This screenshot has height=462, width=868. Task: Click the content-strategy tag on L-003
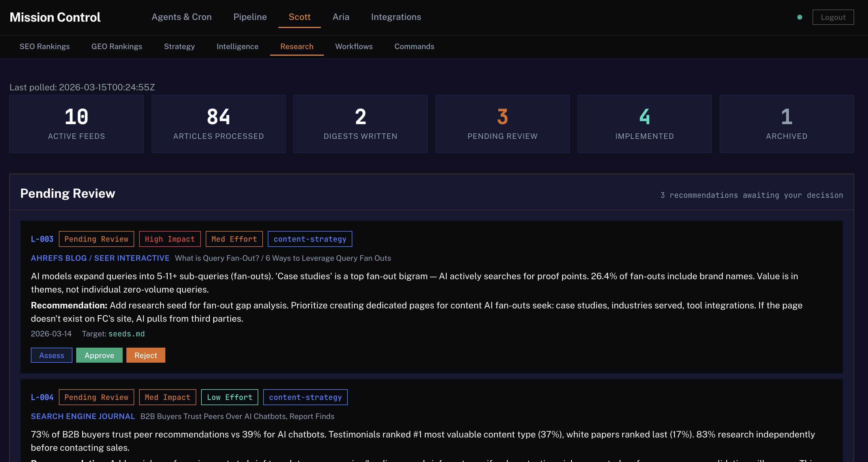click(310, 239)
